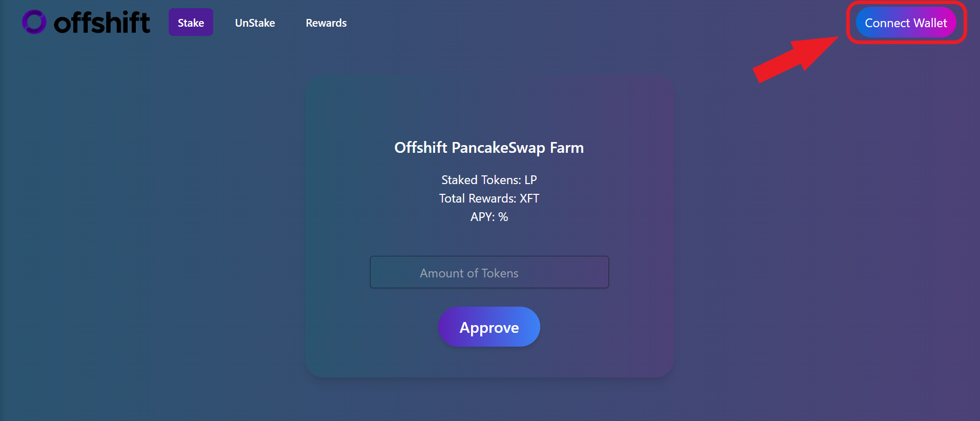The image size is (980, 421).
Task: Select the Stake tab
Action: pyautogui.click(x=191, y=22)
